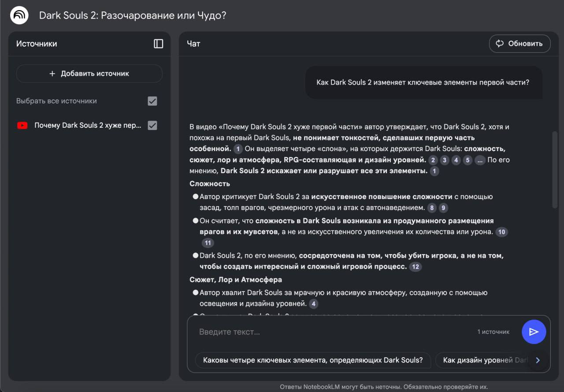Click citation number 11

pos(208,243)
